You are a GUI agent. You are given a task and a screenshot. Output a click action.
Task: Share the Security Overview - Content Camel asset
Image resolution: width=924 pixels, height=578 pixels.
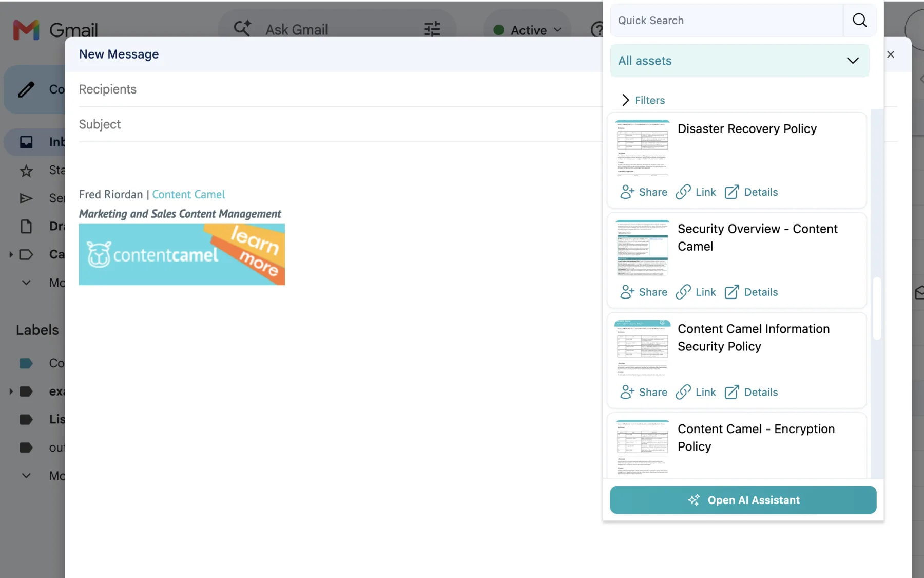(x=644, y=292)
